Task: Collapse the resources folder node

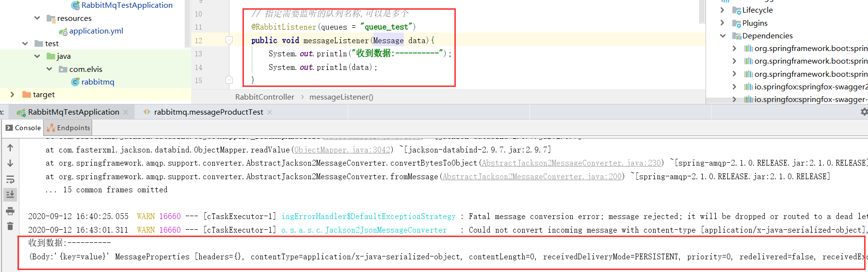Action: [37, 18]
